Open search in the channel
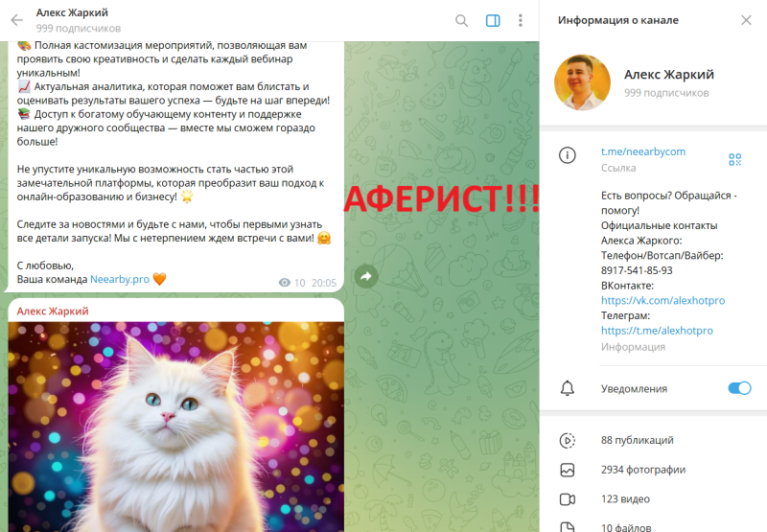The image size is (767, 532). pyautogui.click(x=461, y=20)
